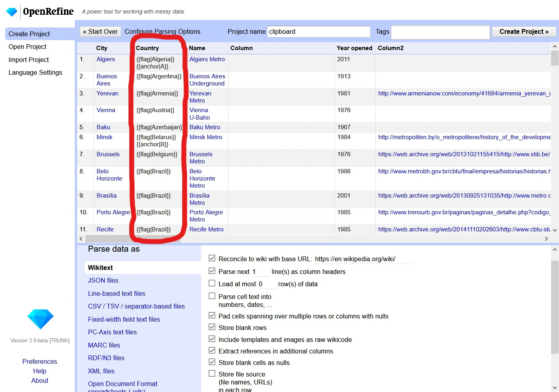Click the header lines count field

[260, 272]
